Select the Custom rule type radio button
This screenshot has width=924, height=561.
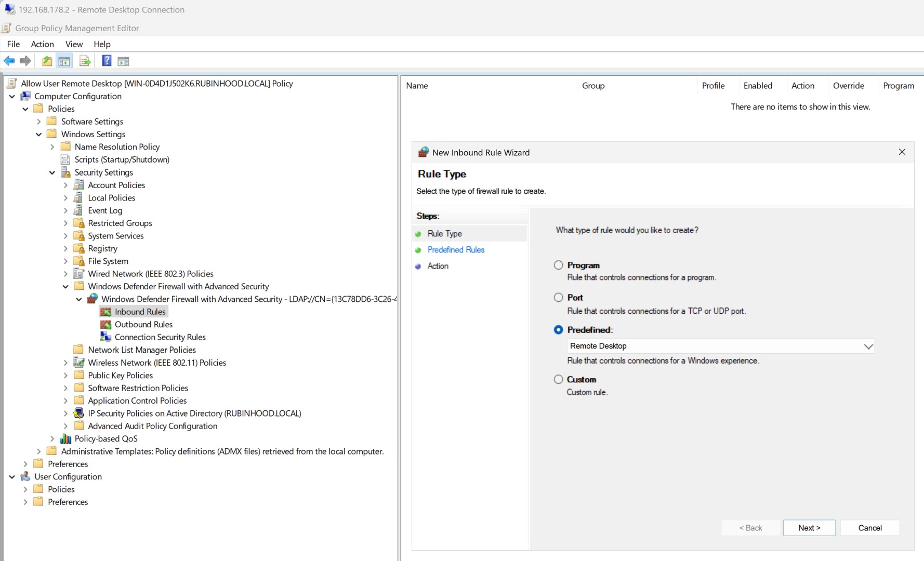tap(558, 379)
